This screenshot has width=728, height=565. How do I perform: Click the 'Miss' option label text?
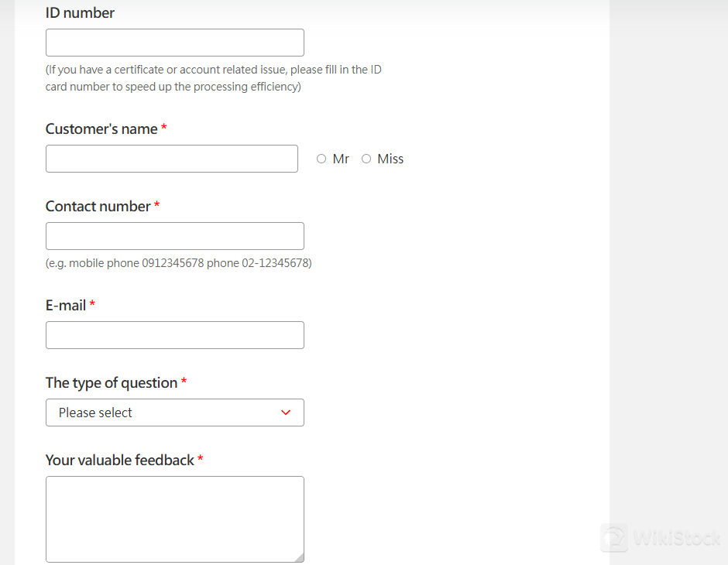390,159
